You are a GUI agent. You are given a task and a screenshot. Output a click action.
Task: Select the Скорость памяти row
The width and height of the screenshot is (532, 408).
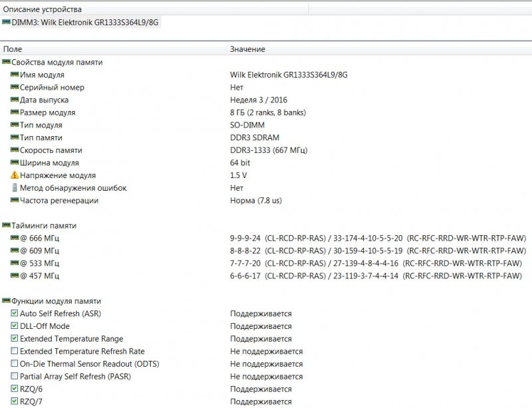[x=51, y=150]
